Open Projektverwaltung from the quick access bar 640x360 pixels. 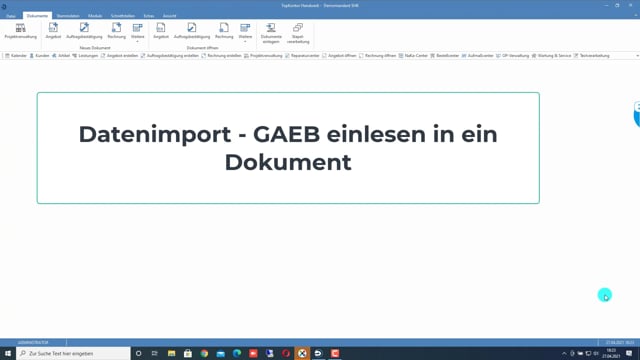tap(263, 56)
